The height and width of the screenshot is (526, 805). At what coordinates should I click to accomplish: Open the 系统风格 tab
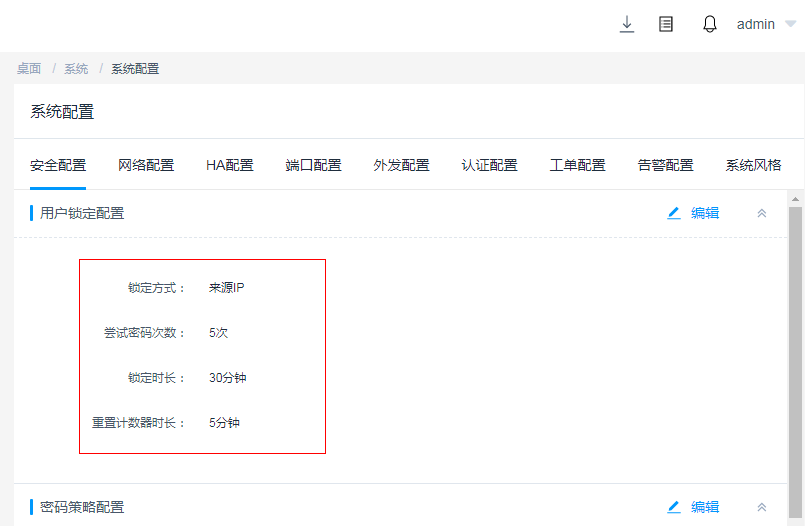753,165
